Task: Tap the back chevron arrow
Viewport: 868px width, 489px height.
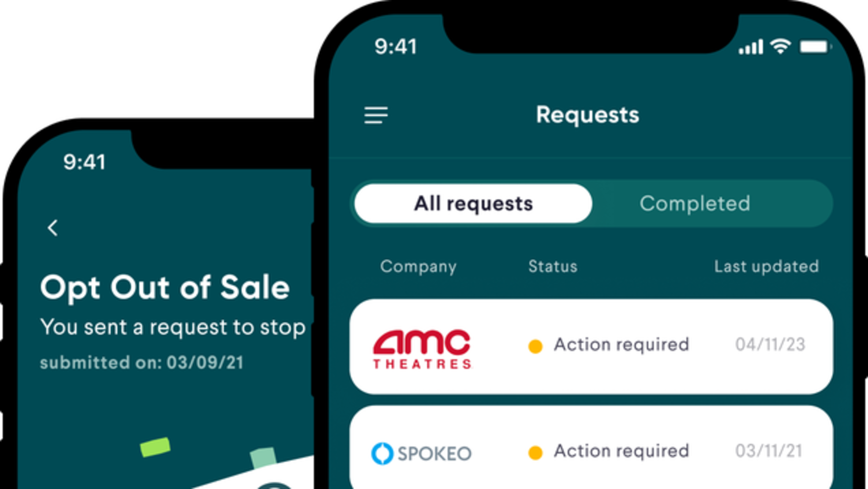Action: pos(53,228)
